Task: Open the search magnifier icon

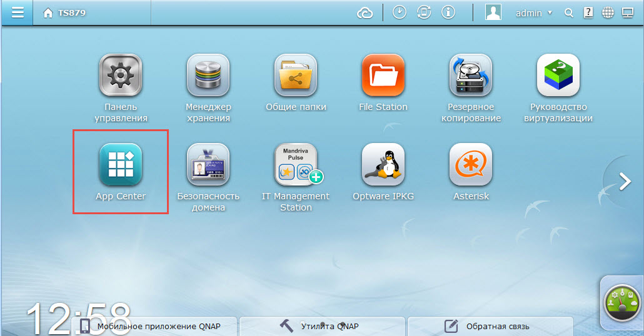Action: tap(569, 13)
